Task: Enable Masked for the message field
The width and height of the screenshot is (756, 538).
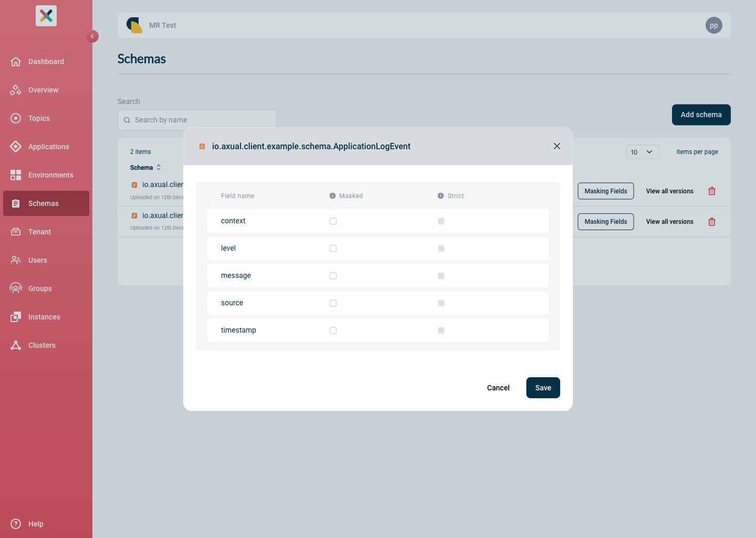Action: 333,276
